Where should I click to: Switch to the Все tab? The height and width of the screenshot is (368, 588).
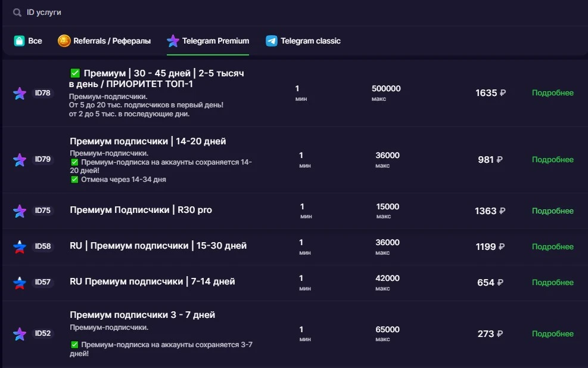point(28,41)
